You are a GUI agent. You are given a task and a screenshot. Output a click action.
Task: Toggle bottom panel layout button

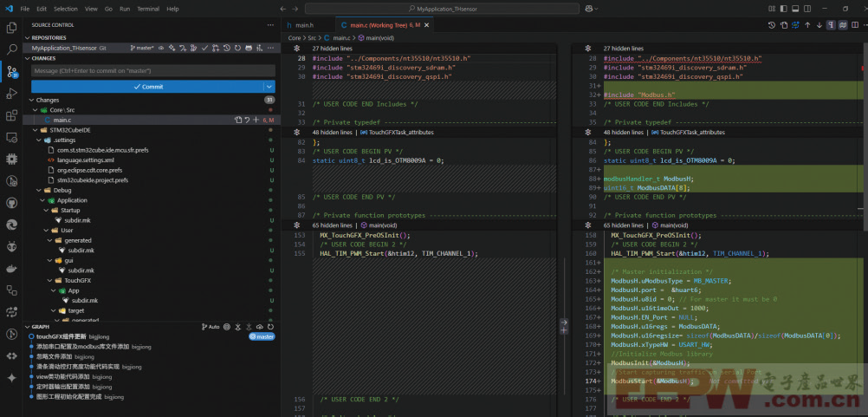[x=795, y=9]
